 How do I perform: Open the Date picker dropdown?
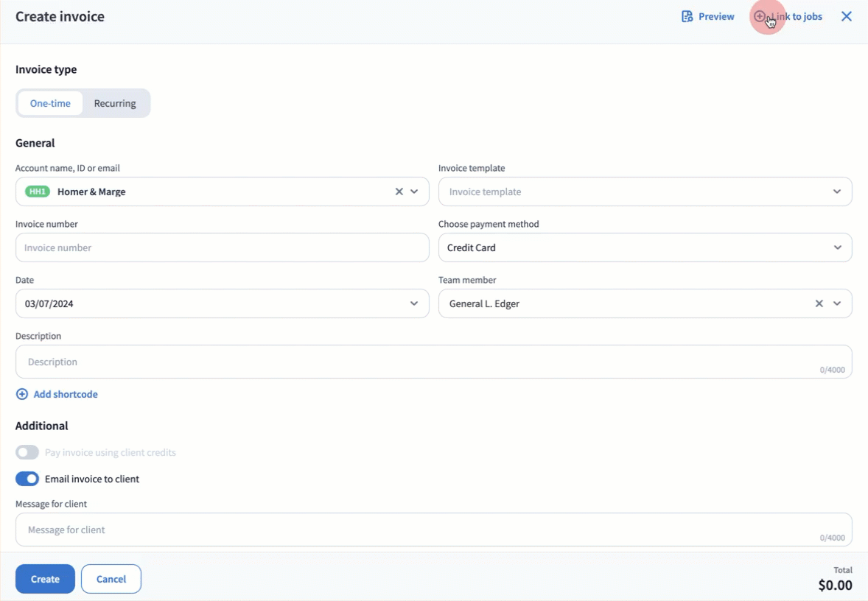coord(414,303)
